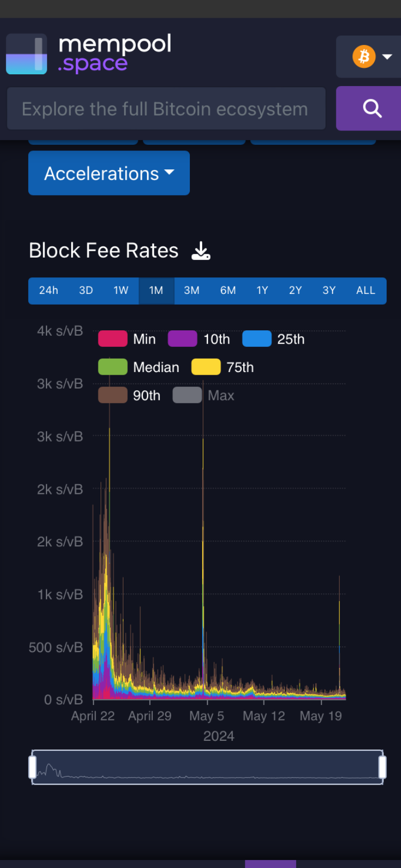Select the 24h time range

point(49,290)
